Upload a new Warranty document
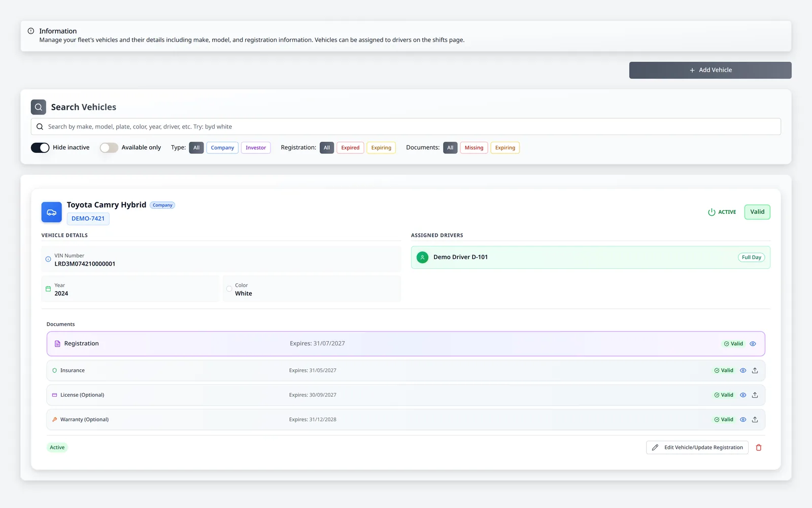 click(x=755, y=420)
